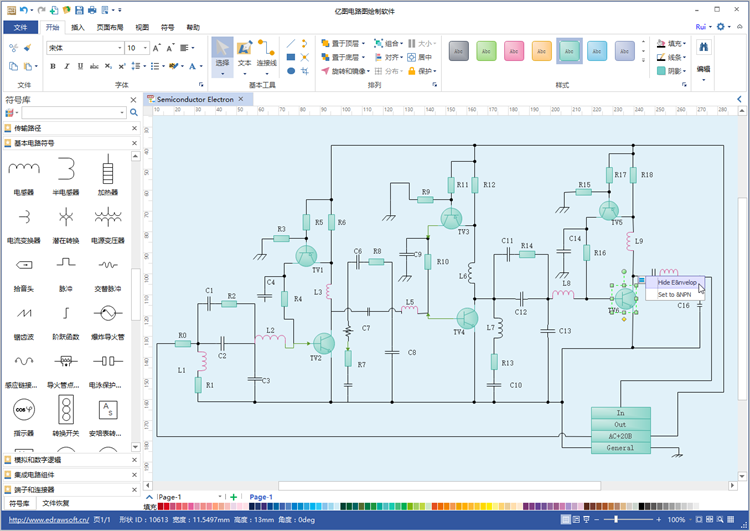Switch to the 视图 ribbon tab
750x531 pixels.
click(142, 27)
